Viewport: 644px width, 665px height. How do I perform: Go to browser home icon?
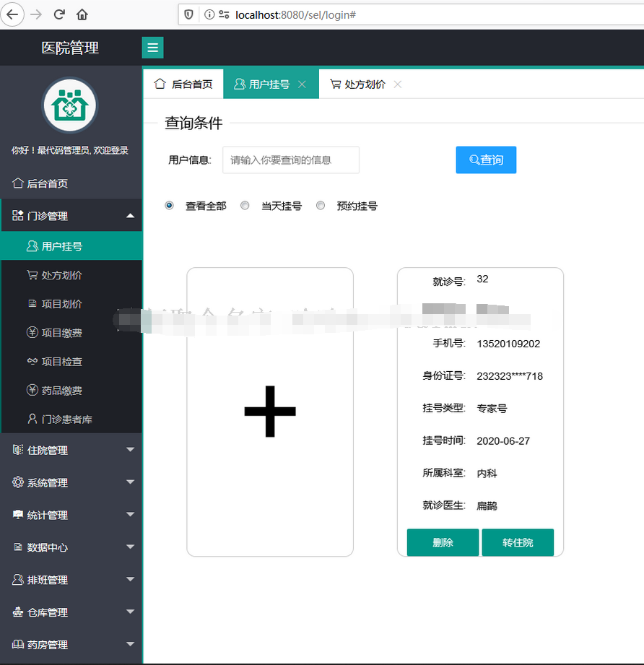[x=82, y=15]
